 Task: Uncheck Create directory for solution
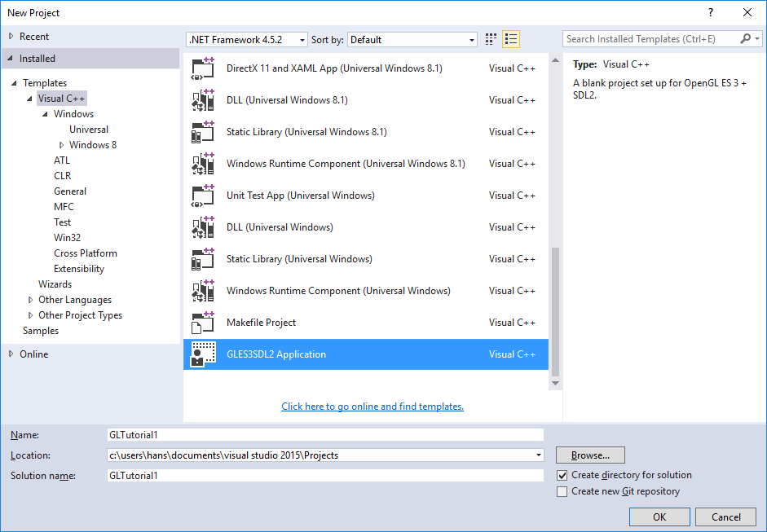point(562,475)
